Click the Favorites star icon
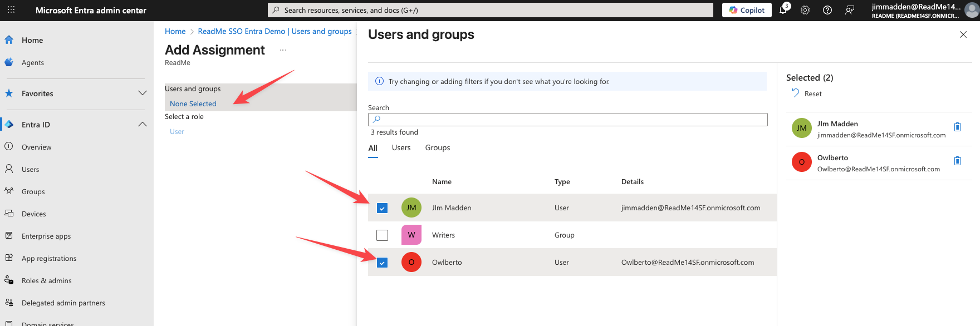 pyautogui.click(x=9, y=93)
